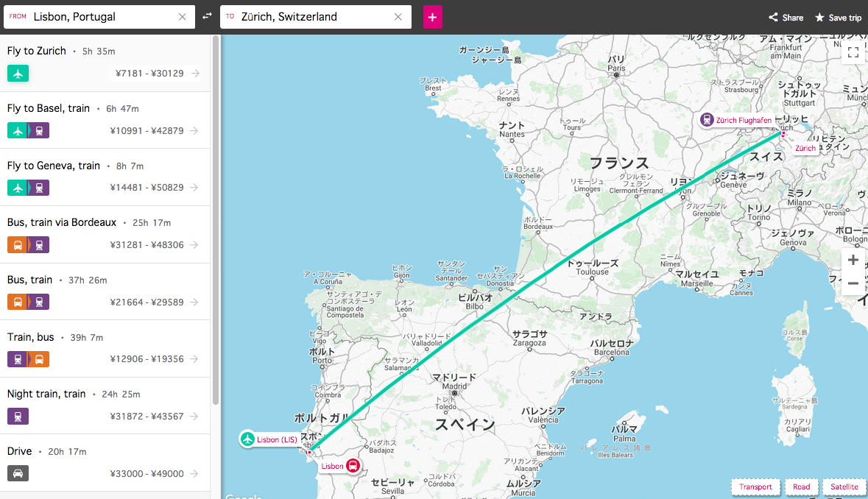The image size is (868, 499).
Task: Click the pink add destination plus button
Action: click(432, 17)
